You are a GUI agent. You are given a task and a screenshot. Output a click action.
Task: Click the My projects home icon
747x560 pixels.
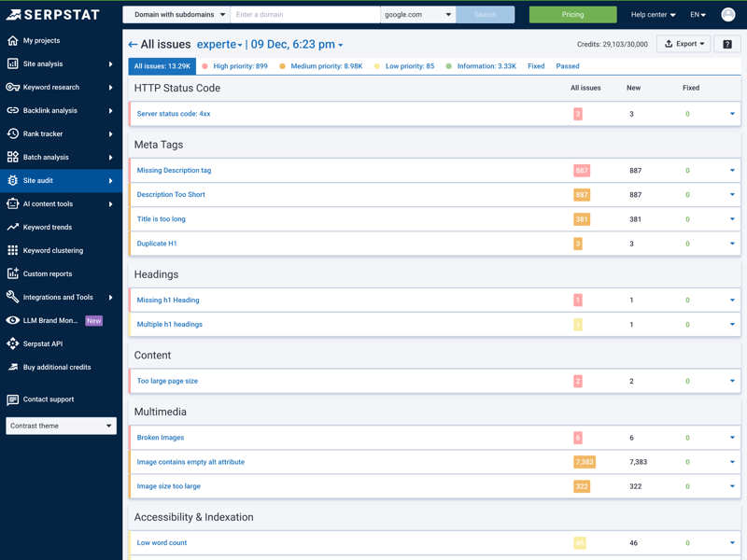coord(13,41)
